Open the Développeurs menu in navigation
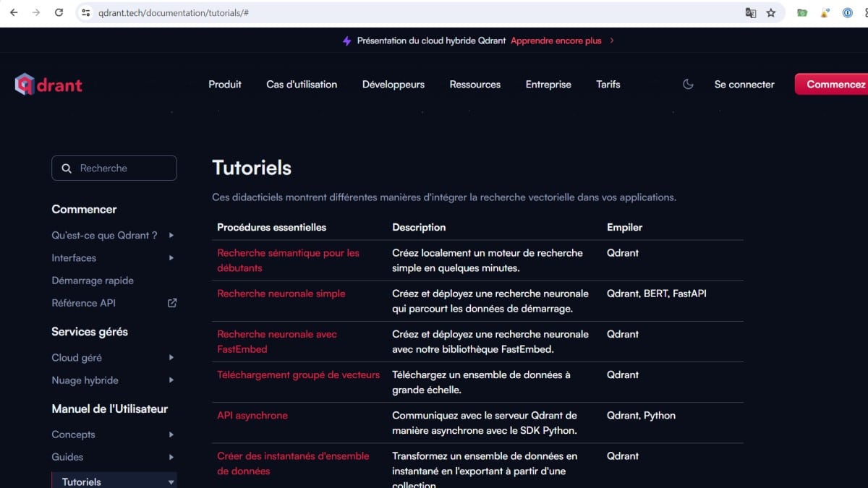868x488 pixels. click(x=393, y=85)
